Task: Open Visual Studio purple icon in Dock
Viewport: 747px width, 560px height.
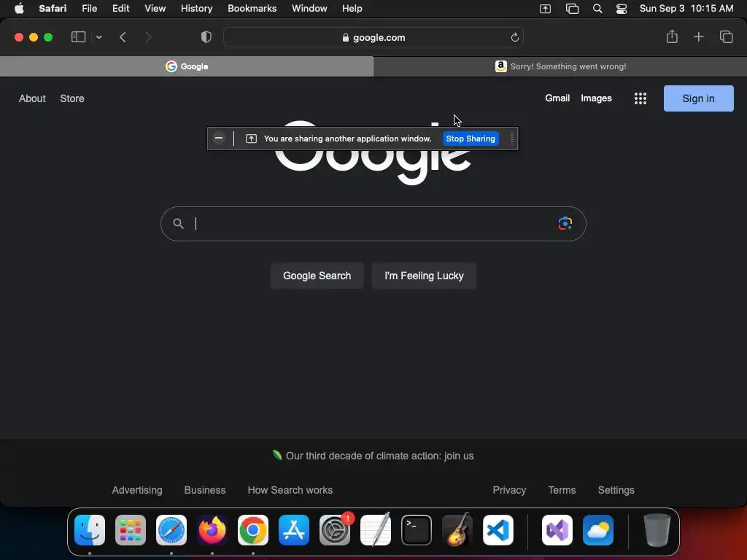Action: click(557, 530)
